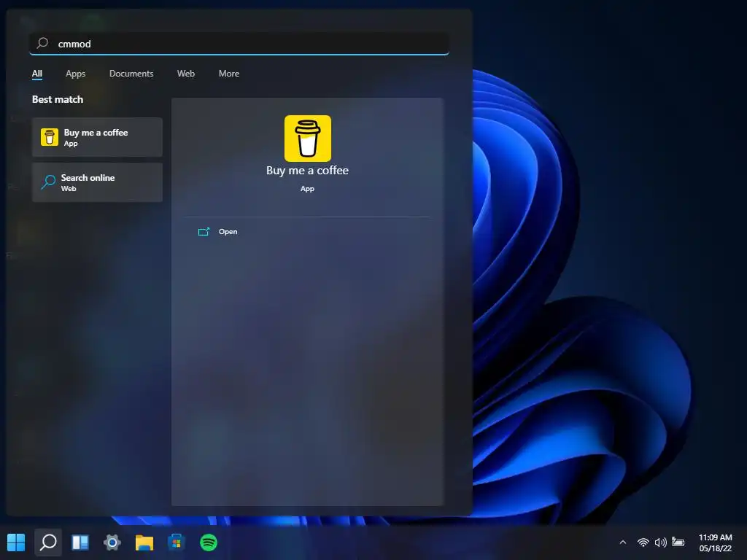This screenshot has width=747, height=560.
Task: Click large Buy me a coffee app logo
Action: (x=308, y=139)
